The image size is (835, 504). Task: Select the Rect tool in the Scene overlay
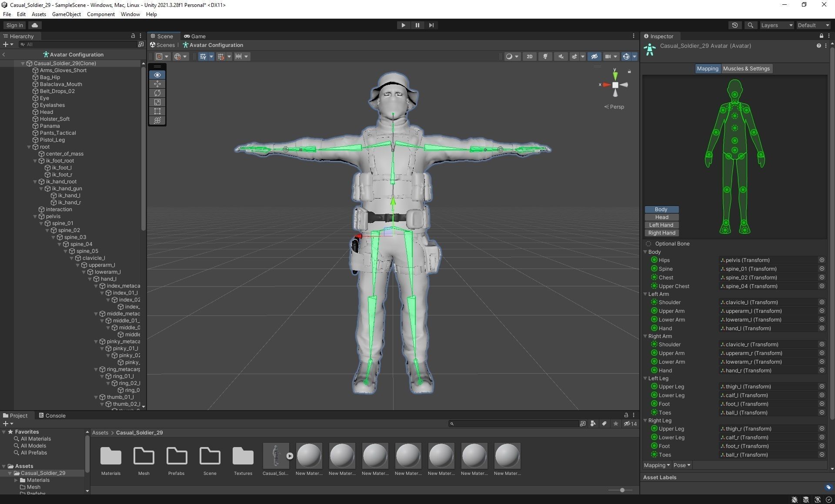(157, 111)
